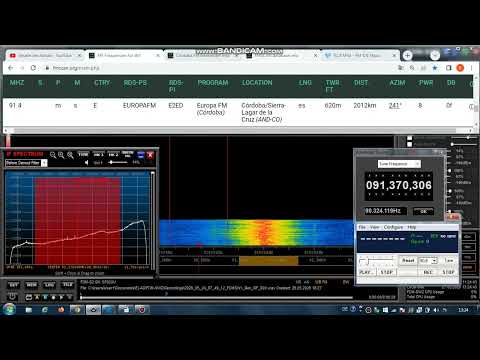Adjust the Spectrum volume slider
This screenshot has height=360, width=480.
point(118,162)
